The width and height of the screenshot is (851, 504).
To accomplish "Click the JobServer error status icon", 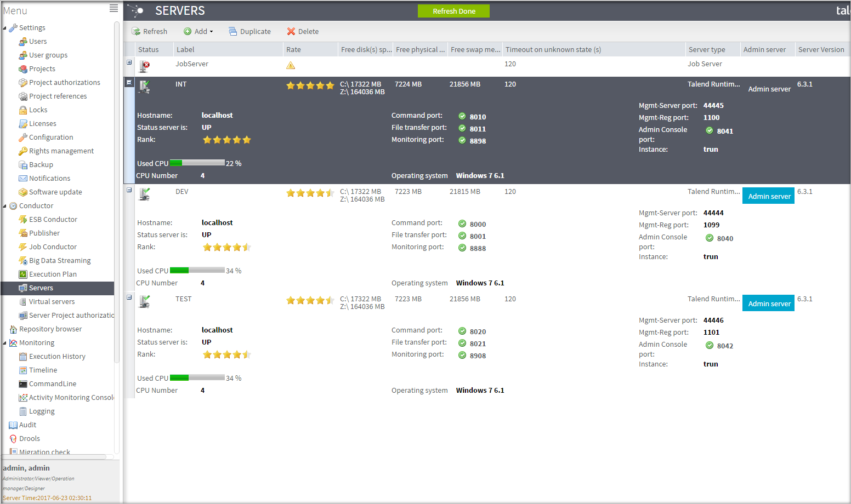I will [x=144, y=66].
